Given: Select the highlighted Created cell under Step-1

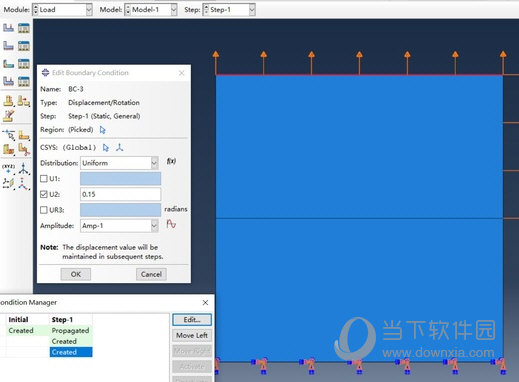Looking at the screenshot, I should pos(71,352).
